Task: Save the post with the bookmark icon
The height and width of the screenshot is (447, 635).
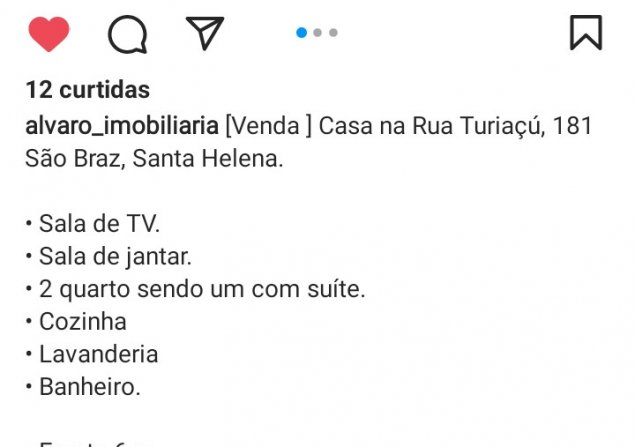Action: click(586, 32)
